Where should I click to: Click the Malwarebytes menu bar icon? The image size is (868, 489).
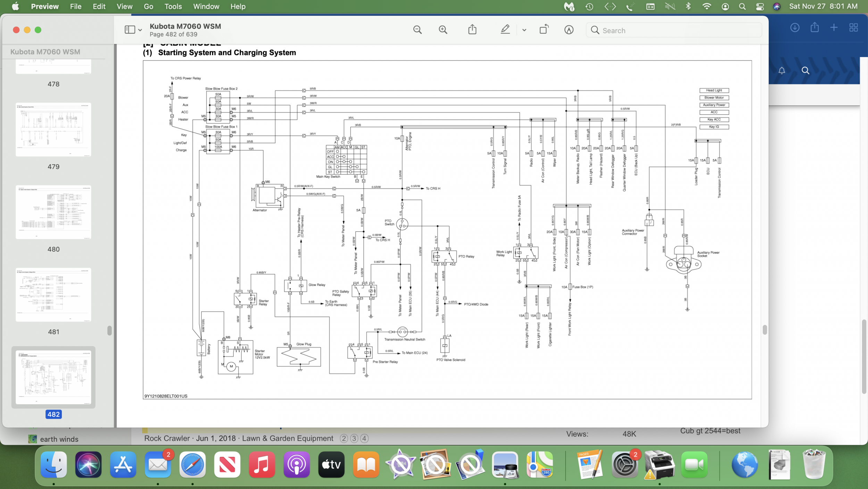pos(569,6)
